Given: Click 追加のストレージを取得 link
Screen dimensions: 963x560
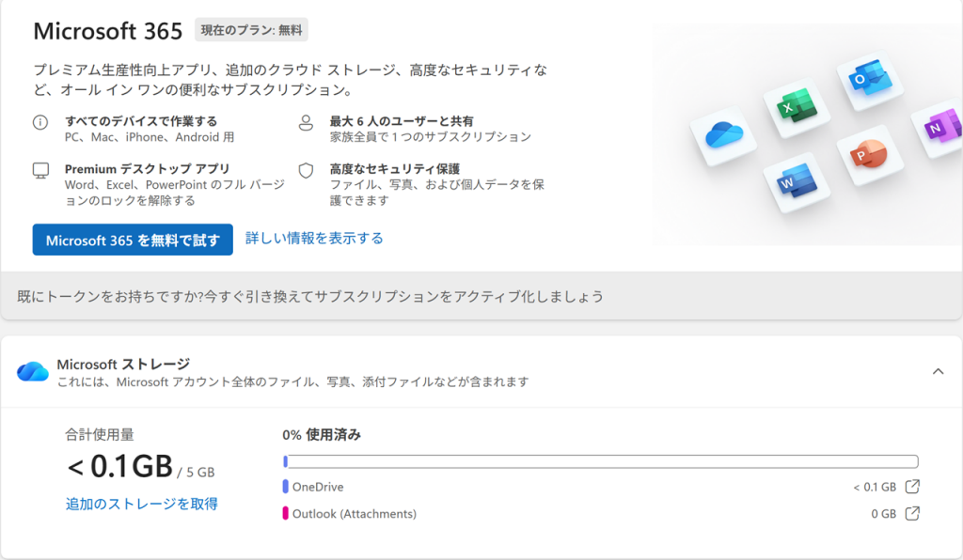Looking at the screenshot, I should 141,504.
